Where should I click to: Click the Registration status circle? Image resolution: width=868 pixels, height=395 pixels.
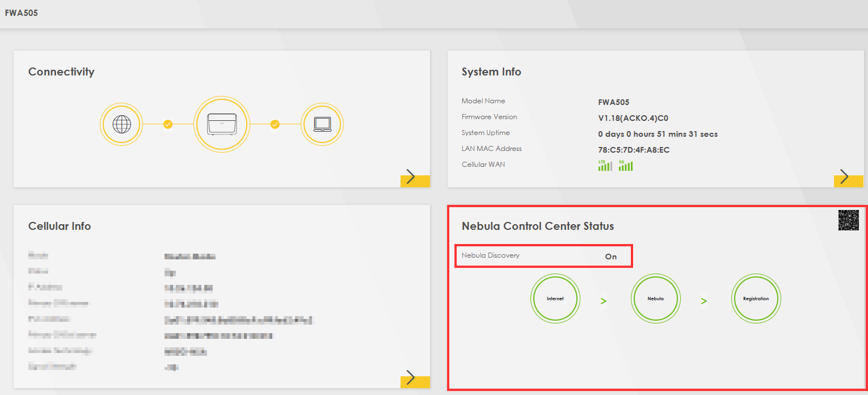pos(756,299)
